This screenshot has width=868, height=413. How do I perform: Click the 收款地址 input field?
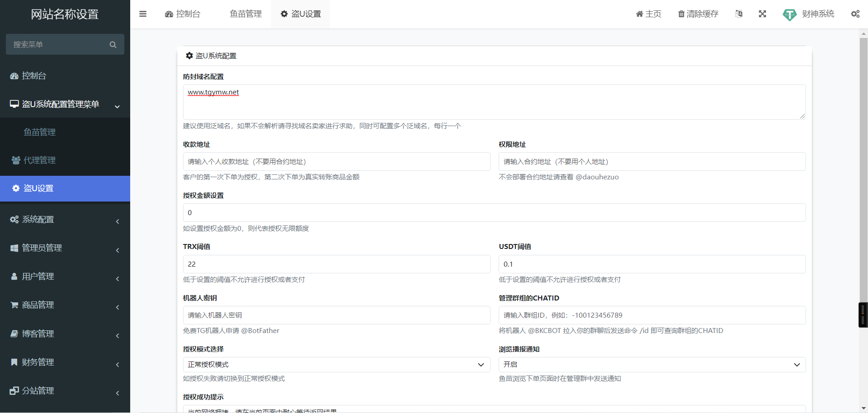(336, 161)
